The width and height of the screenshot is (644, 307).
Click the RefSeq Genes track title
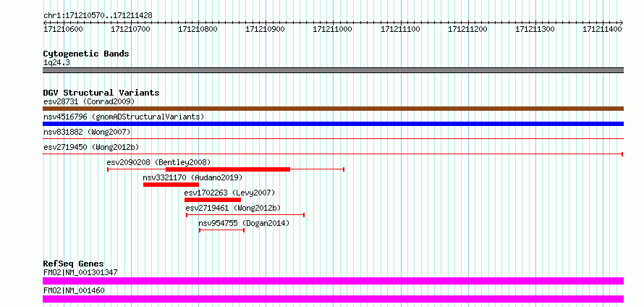74,264
